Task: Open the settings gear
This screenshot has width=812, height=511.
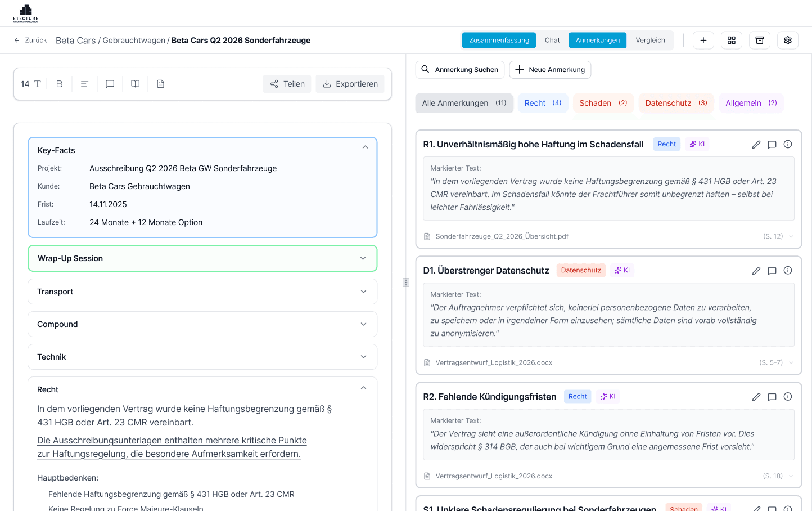Action: [787, 40]
